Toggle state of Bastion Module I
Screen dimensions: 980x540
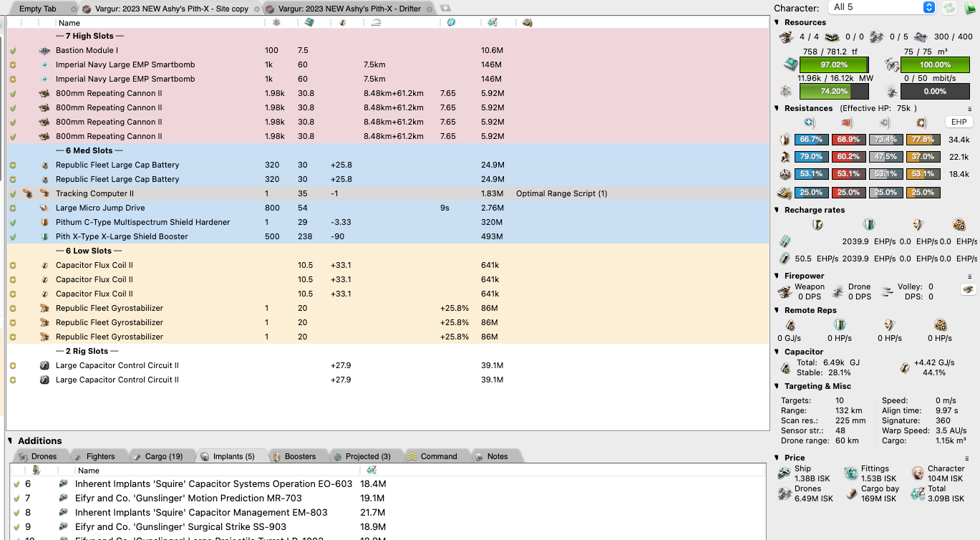(13, 51)
